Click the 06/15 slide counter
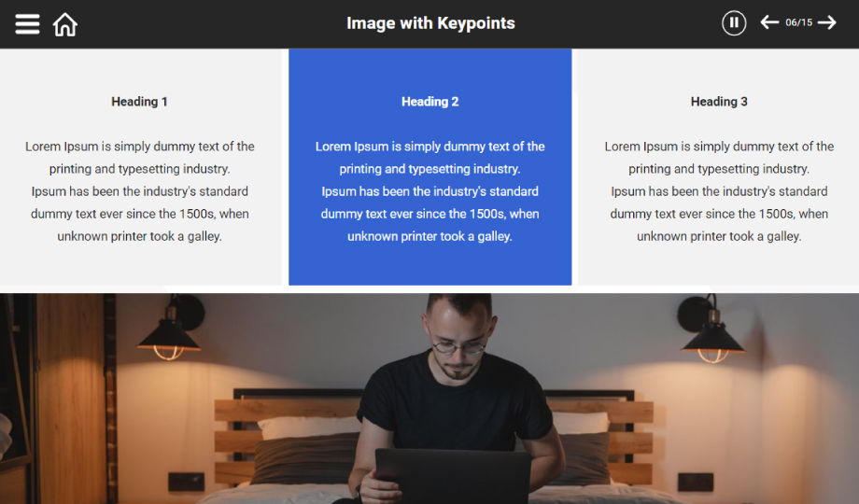The height and width of the screenshot is (504, 859). (798, 22)
